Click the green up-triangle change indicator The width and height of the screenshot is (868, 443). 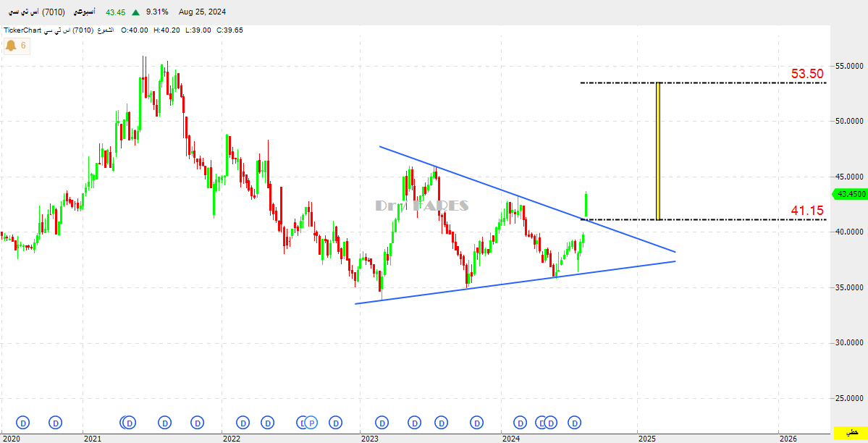[x=135, y=12]
